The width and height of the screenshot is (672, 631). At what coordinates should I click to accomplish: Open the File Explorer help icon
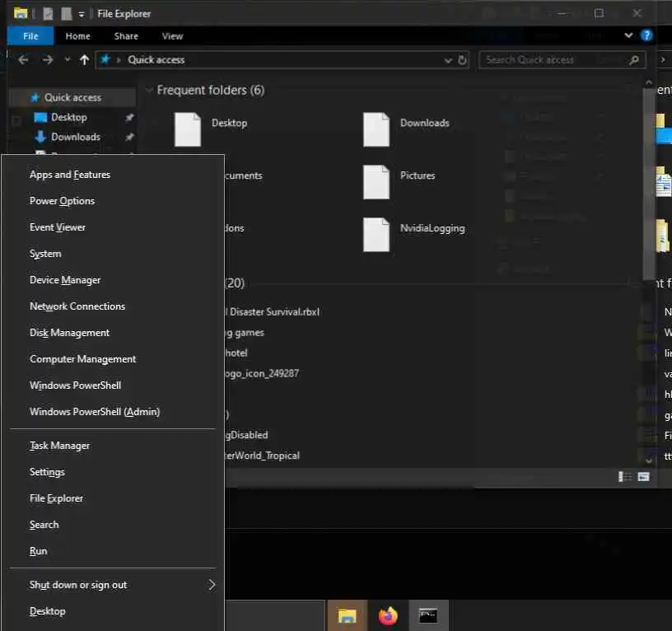coord(646,35)
